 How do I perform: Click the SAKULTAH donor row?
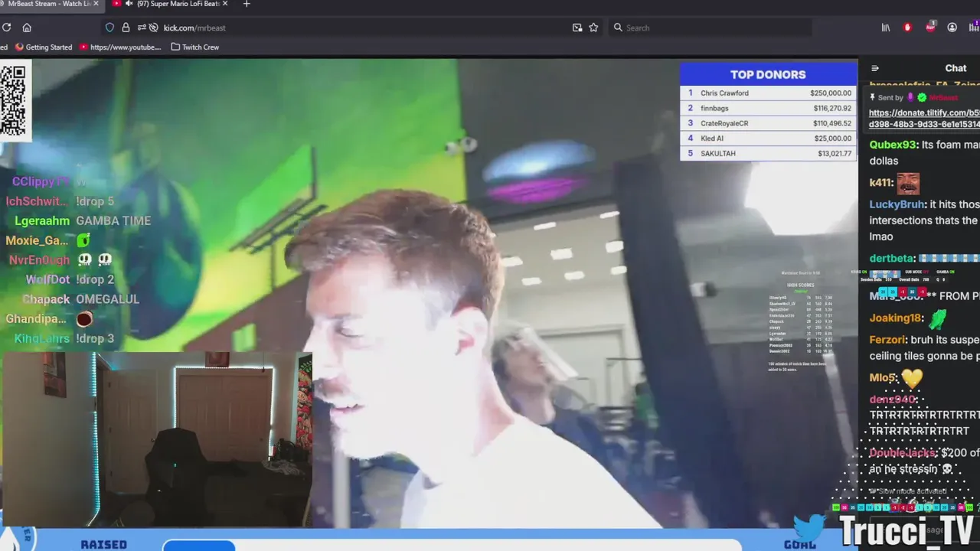tap(768, 153)
